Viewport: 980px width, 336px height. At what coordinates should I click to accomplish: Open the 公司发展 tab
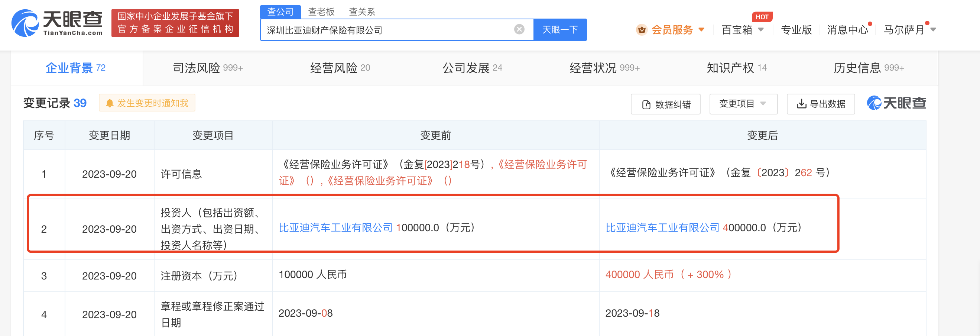(472, 68)
